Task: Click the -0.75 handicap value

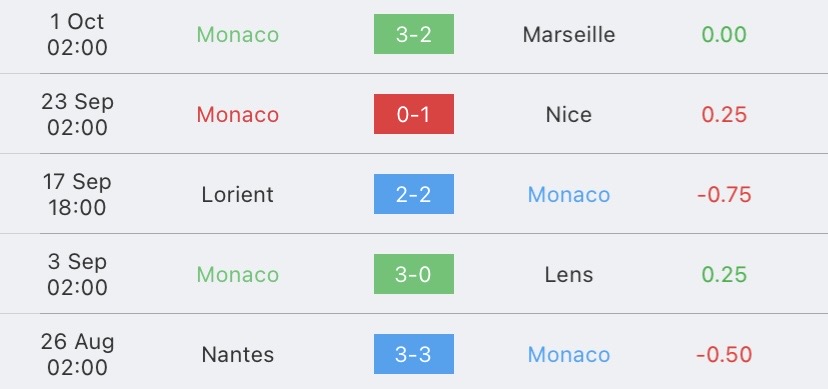Action: 724,195
